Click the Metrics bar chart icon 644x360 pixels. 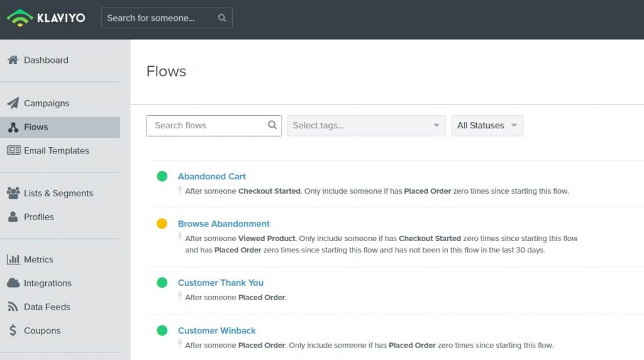coord(13,259)
